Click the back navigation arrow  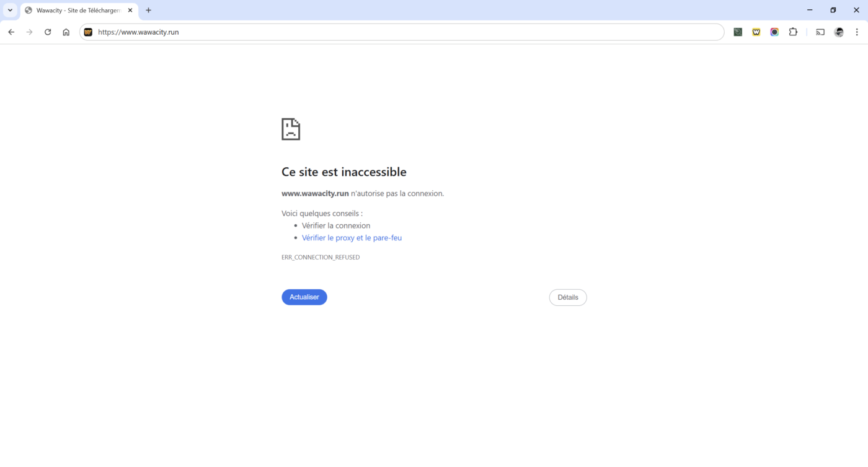(x=11, y=32)
